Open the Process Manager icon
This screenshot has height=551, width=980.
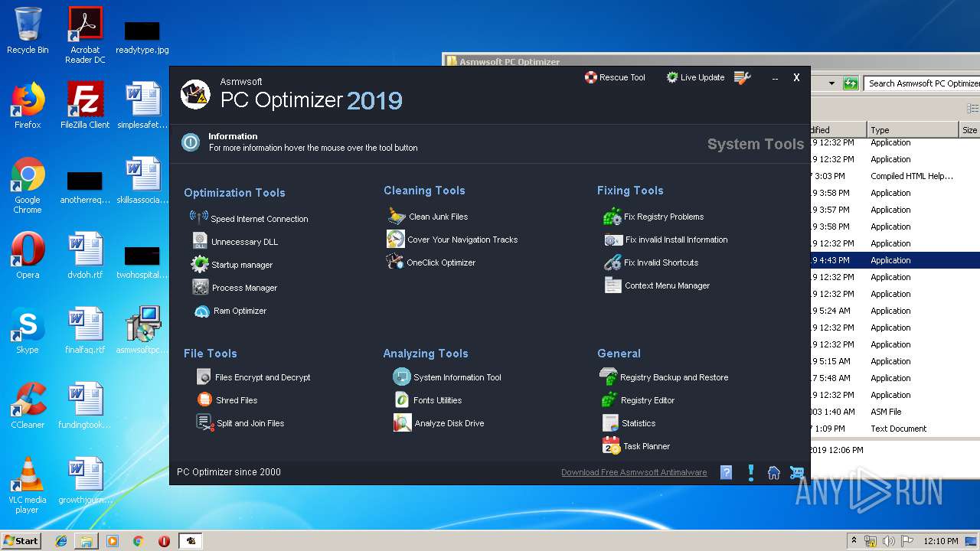201,287
